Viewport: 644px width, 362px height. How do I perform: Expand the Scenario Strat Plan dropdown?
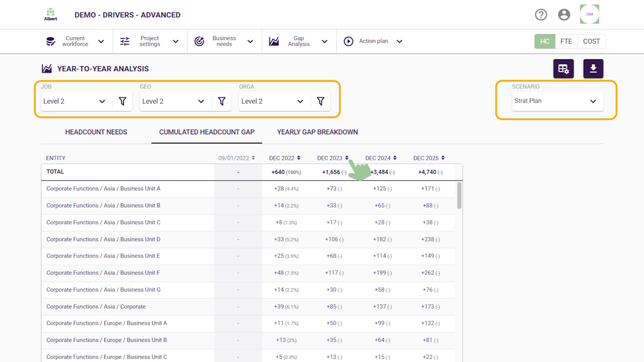(x=556, y=101)
